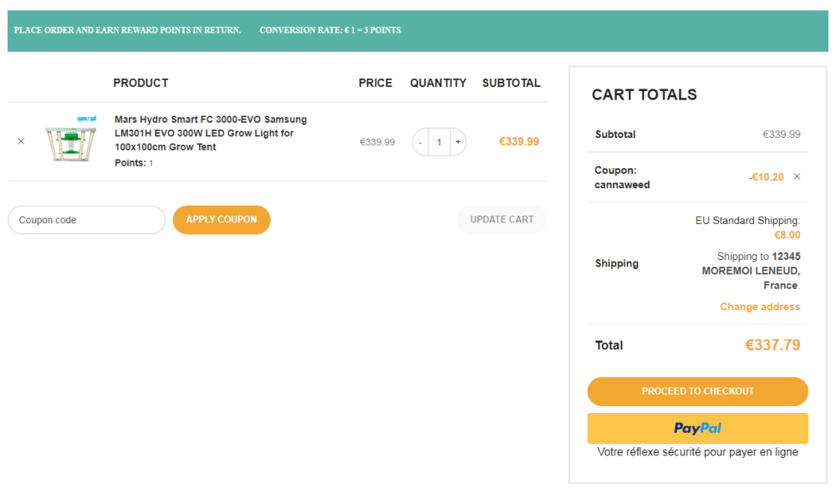
Task: Click Proceed to Checkout
Action: (697, 391)
